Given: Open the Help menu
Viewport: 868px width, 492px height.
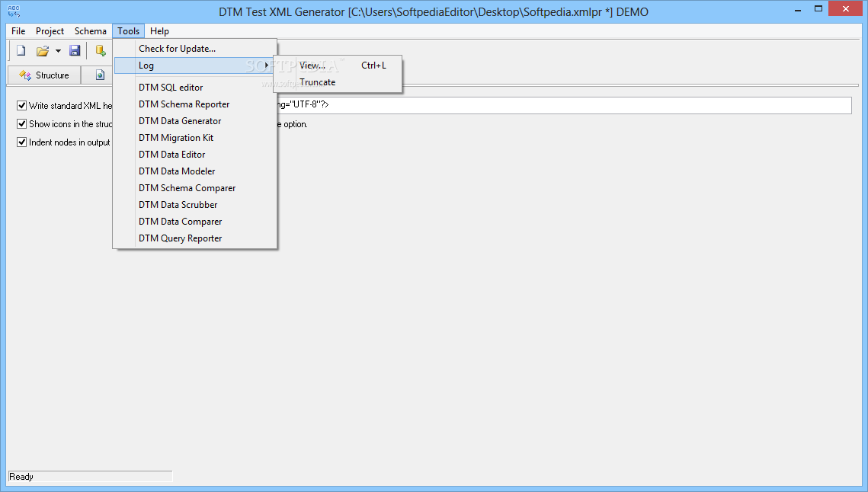Looking at the screenshot, I should click(159, 31).
